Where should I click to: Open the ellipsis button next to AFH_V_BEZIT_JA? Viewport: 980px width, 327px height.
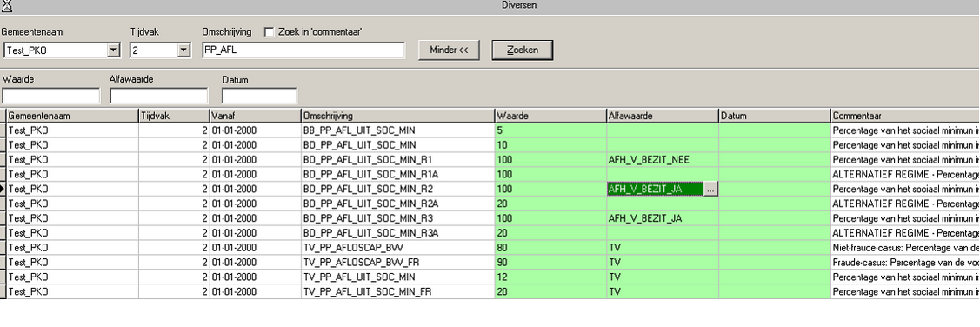710,190
